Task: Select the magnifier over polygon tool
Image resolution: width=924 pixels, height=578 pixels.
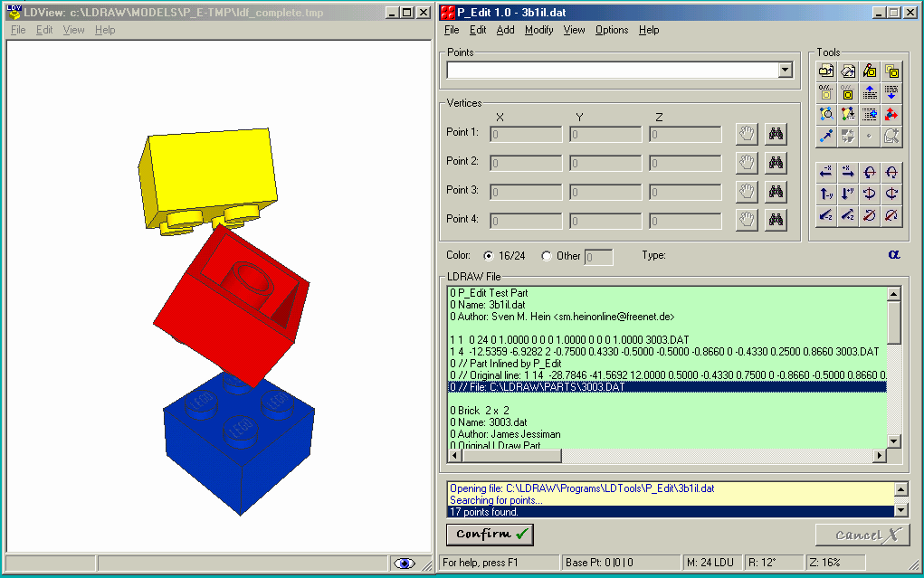Action: point(825,114)
